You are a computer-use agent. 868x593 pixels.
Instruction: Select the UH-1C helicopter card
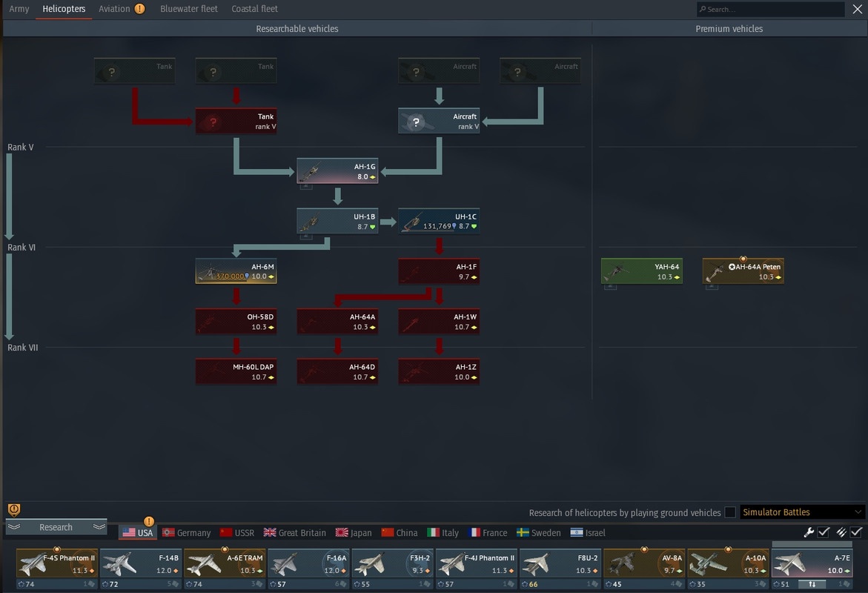tap(439, 221)
